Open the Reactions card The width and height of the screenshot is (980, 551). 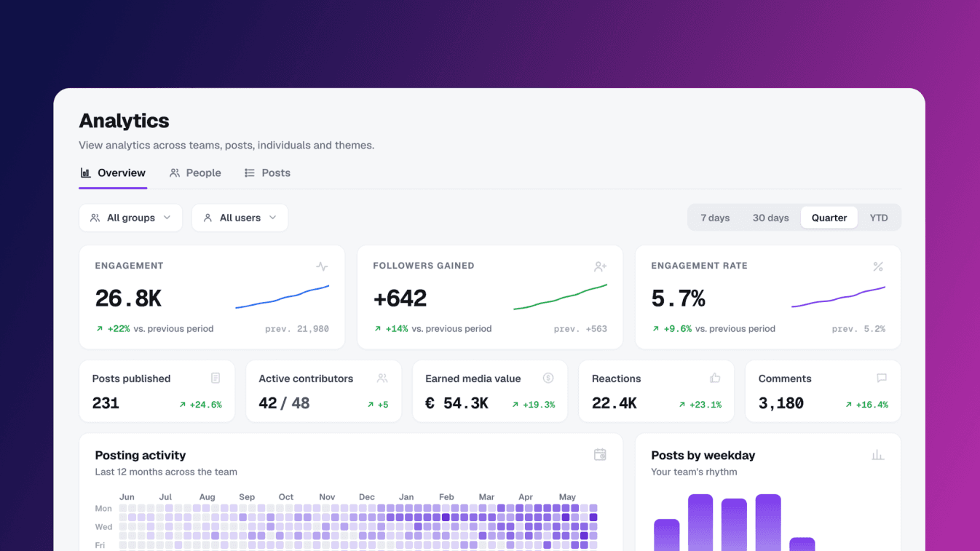click(657, 392)
